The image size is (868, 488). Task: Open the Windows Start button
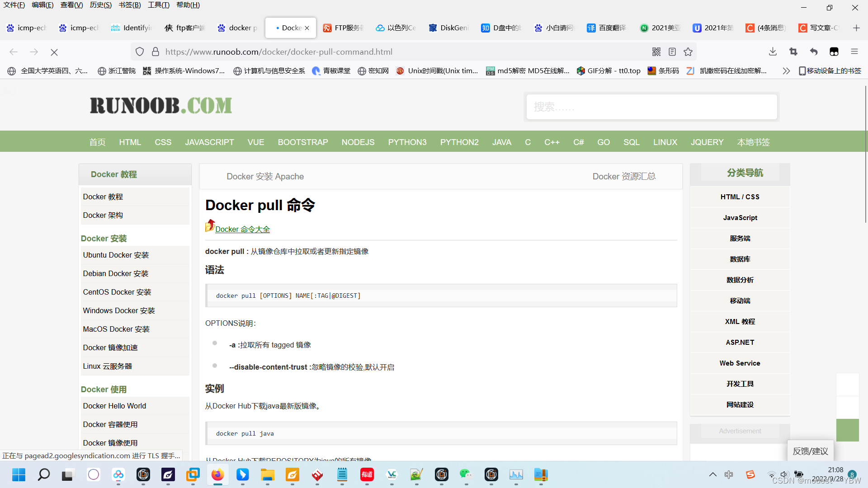point(19,475)
